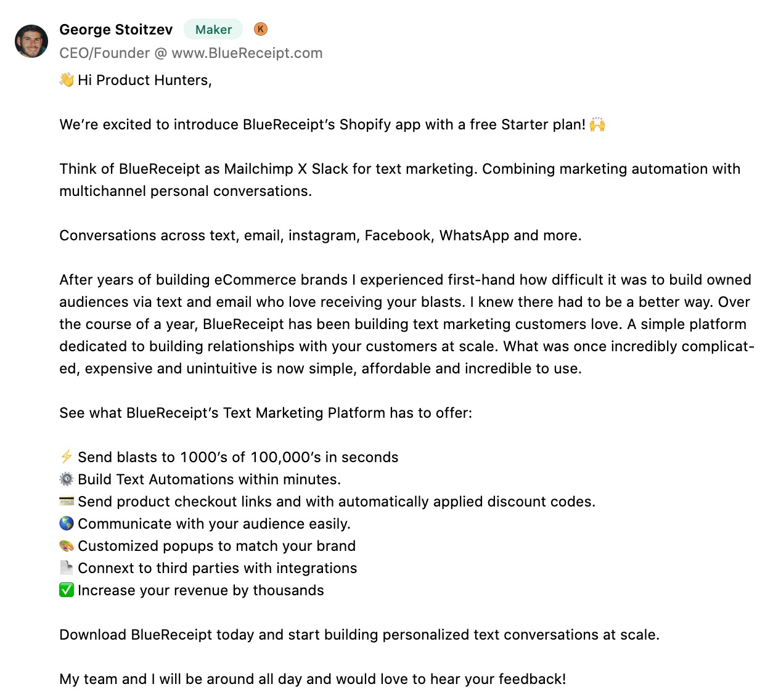Click the waving hand emoji

coord(67,80)
